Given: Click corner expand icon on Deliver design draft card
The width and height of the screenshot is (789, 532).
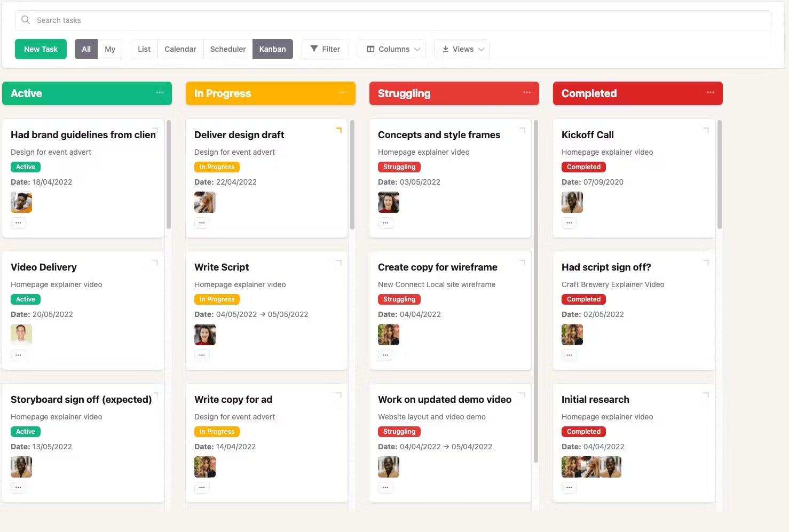Looking at the screenshot, I should pyautogui.click(x=338, y=130).
